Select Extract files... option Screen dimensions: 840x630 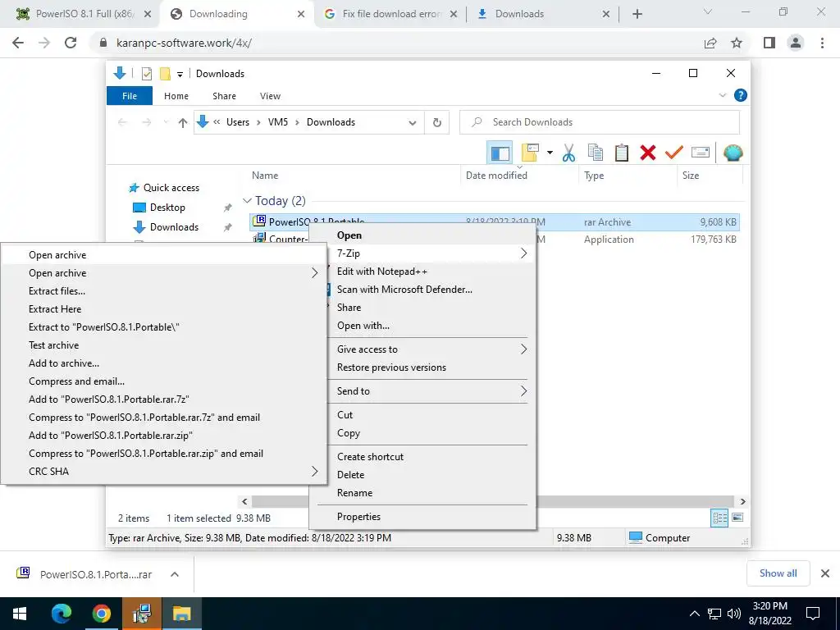click(x=57, y=291)
